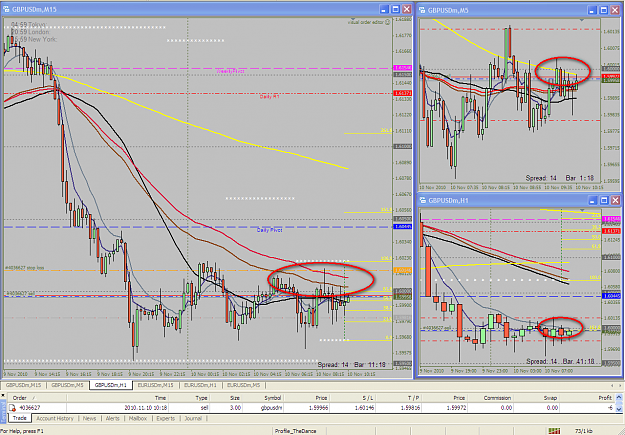Click the connection status bars icon
The height and width of the screenshot is (435, 625).
(x=554, y=431)
